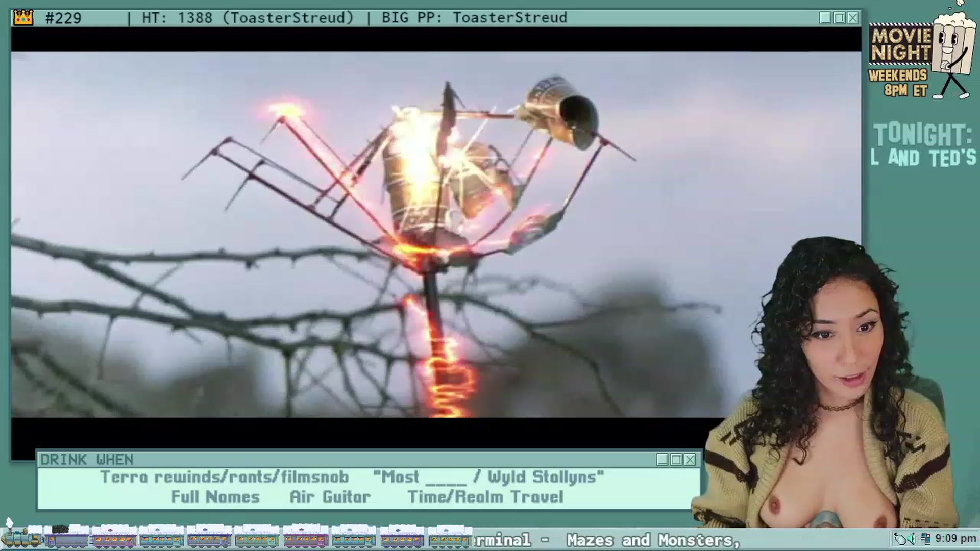Click the crown icon in the title bar

click(23, 18)
